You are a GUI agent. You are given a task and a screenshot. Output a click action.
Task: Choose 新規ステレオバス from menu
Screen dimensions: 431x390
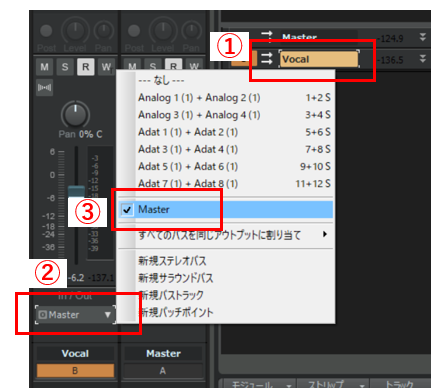[226, 261]
